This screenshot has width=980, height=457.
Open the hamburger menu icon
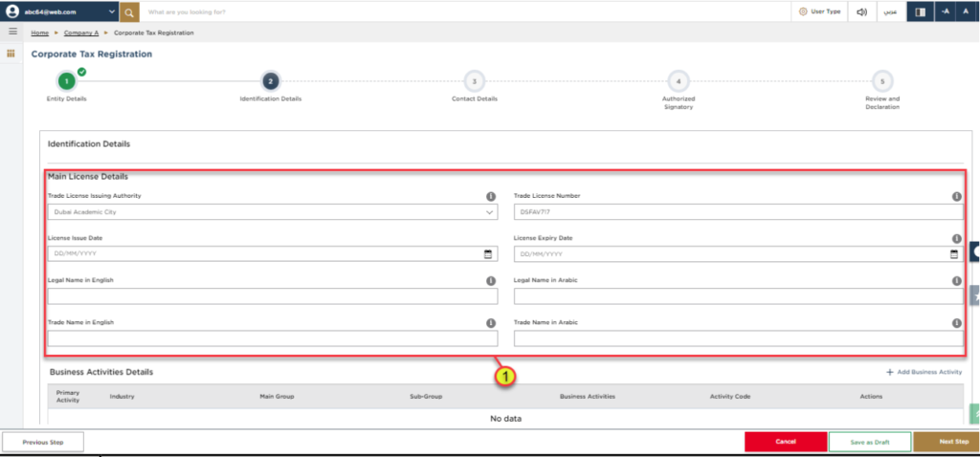click(12, 32)
